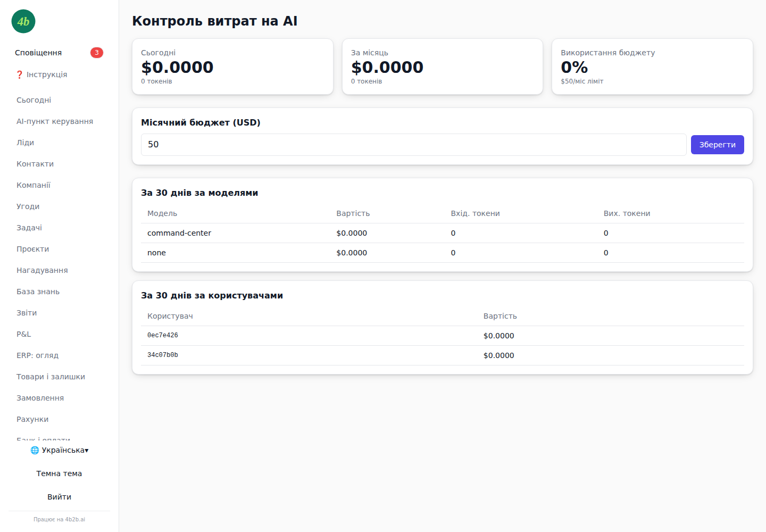This screenshot has width=766, height=532.
Task: Follow the Працює на 4b2b.ai link
Action: [59, 519]
